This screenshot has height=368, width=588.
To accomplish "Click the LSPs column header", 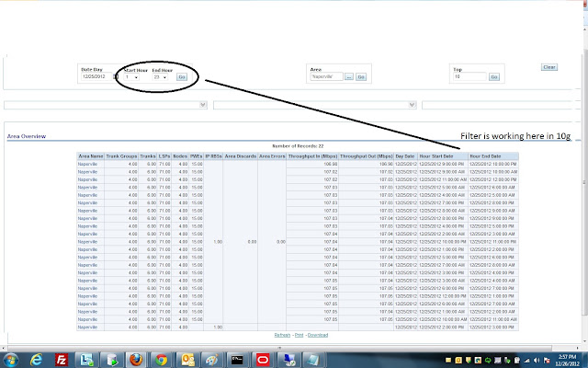I will click(164, 156).
